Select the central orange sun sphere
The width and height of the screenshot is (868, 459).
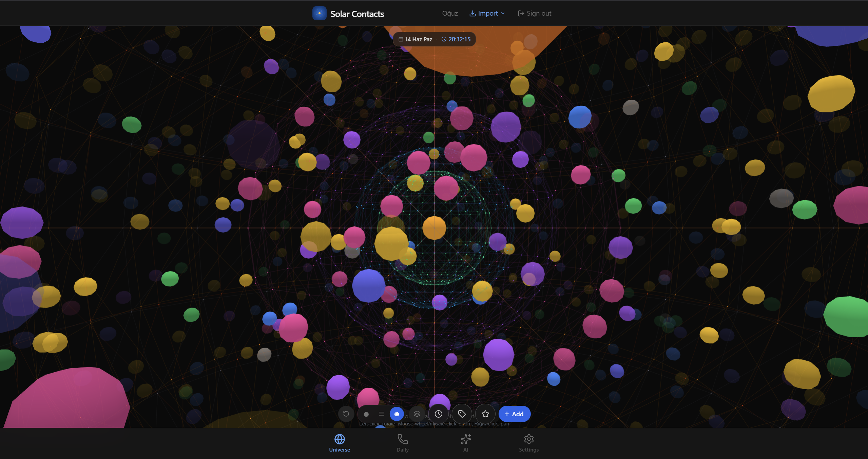(434, 228)
